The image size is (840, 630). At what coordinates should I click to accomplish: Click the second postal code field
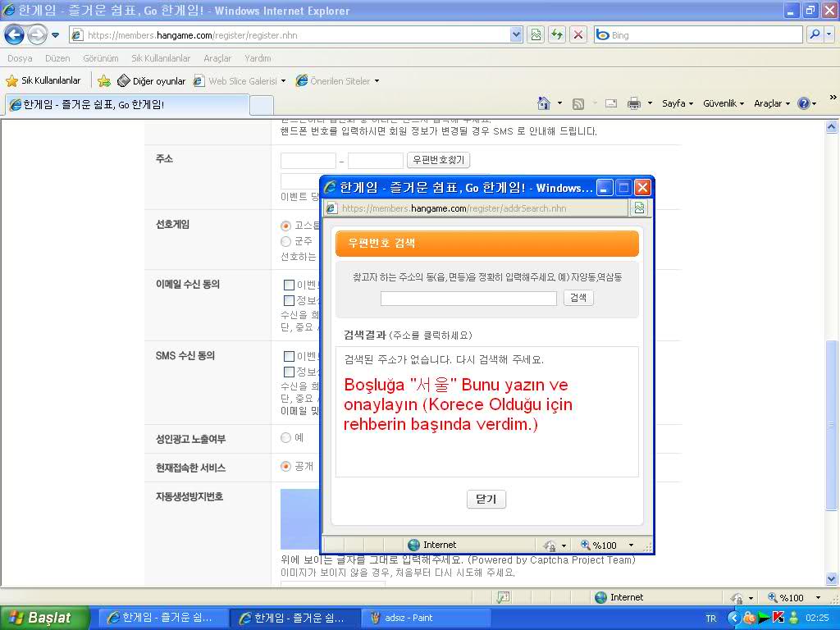coord(376,160)
